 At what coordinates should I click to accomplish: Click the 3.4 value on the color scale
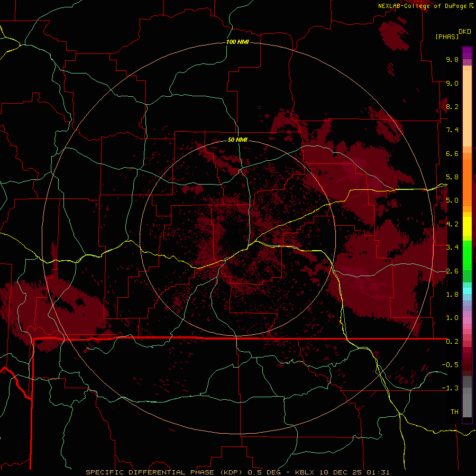(452, 248)
